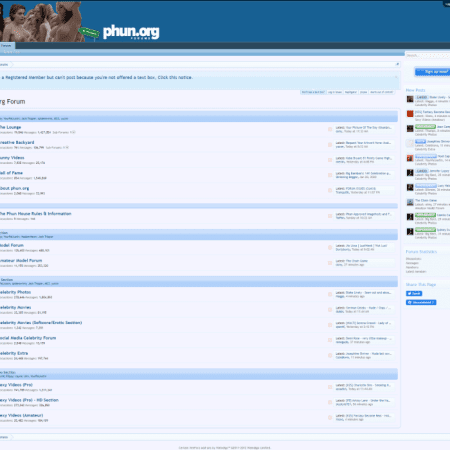Open the Funny Videos forum
The image size is (450, 450).
(12, 158)
